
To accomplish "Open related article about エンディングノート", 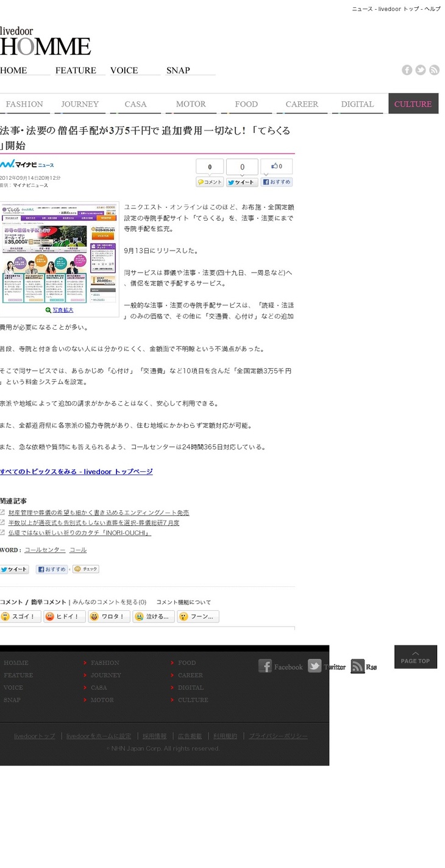I will click(x=99, y=513).
